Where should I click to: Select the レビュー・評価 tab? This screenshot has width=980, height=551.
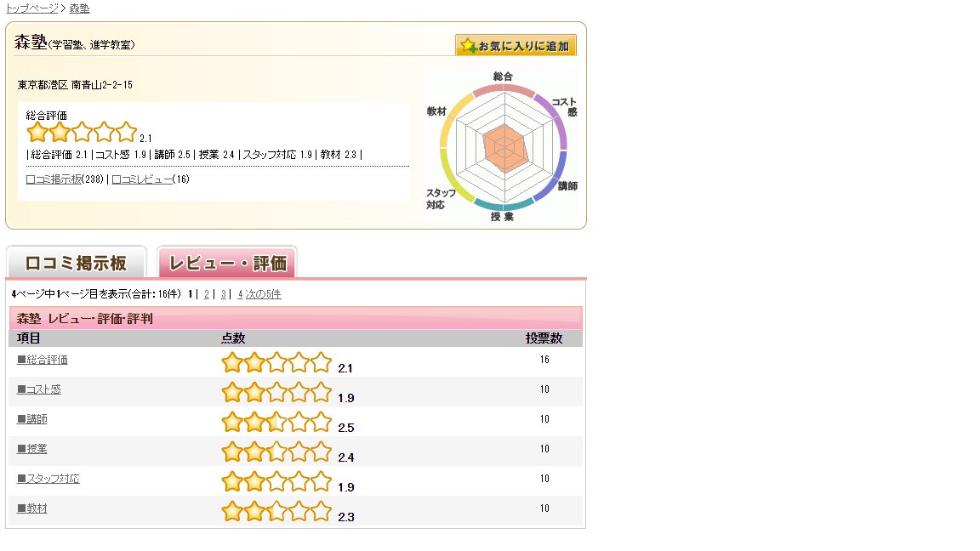click(227, 263)
